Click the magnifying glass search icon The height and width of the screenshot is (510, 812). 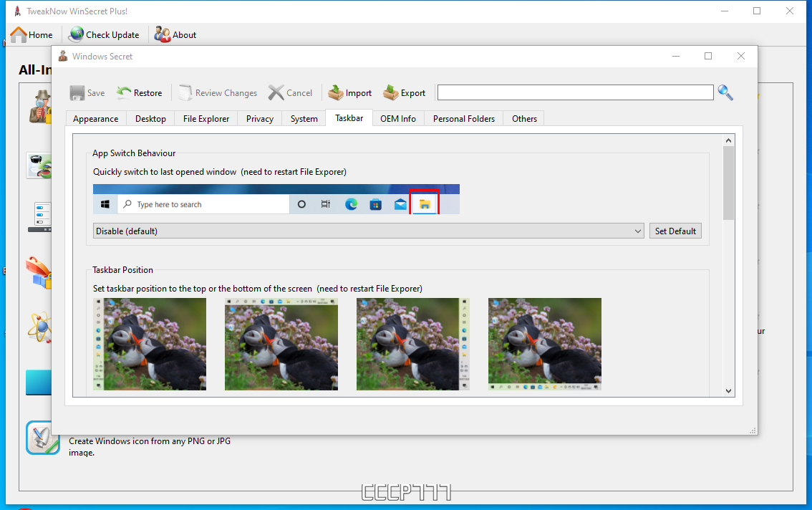click(725, 93)
